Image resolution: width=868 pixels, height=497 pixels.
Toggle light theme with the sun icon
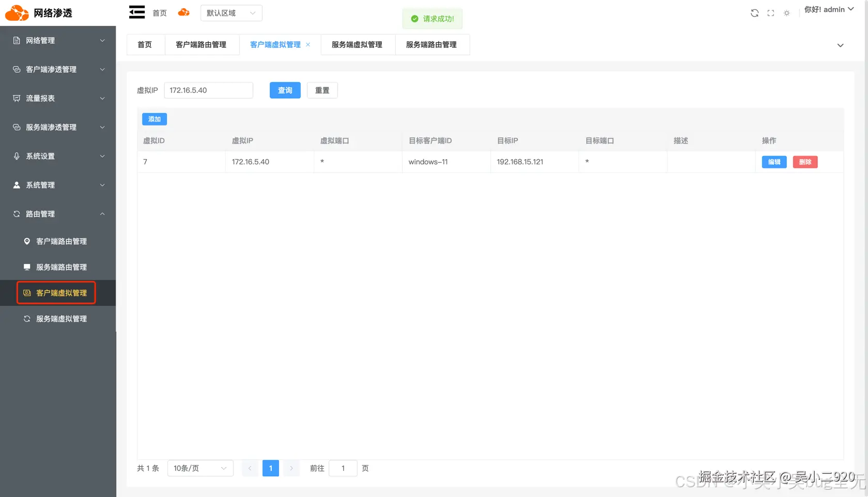(786, 12)
